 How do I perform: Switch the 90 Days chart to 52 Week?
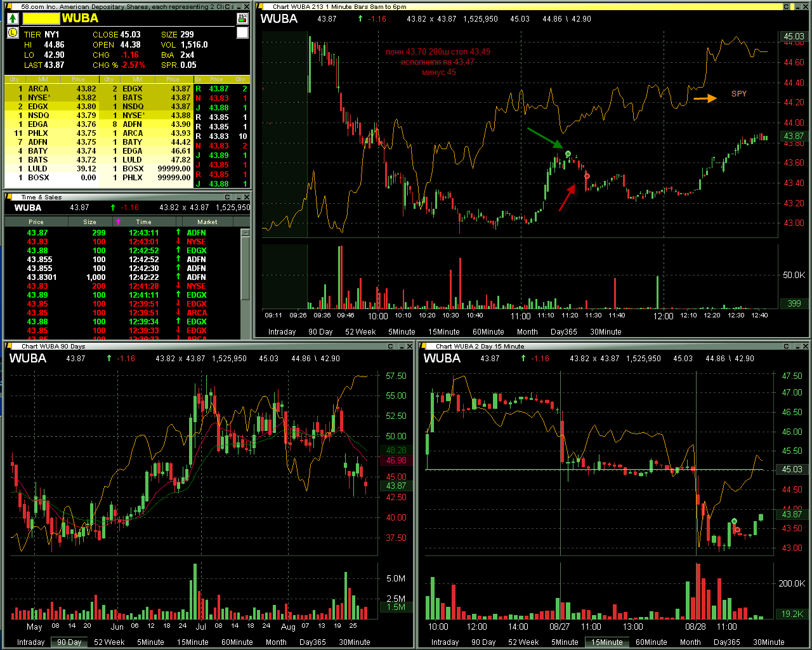[110, 642]
